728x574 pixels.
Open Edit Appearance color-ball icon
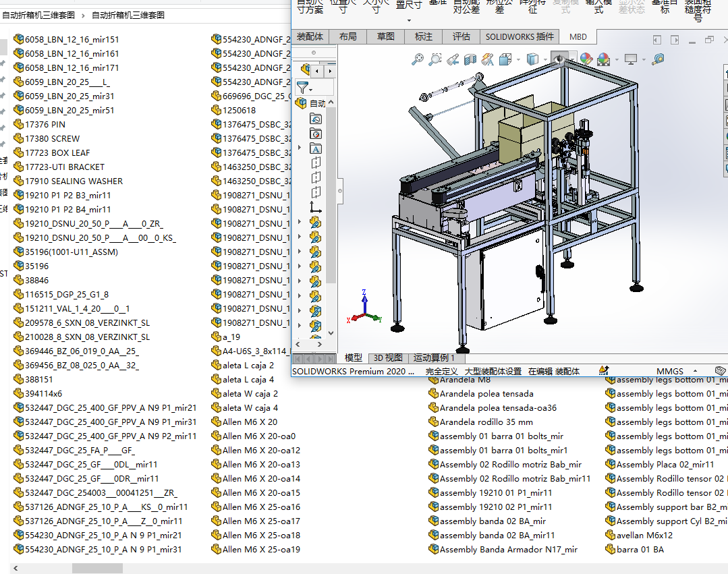pos(586,60)
